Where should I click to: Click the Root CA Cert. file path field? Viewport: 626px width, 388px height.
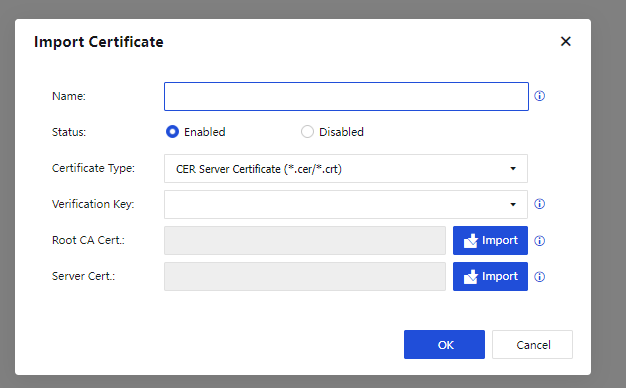coord(305,240)
